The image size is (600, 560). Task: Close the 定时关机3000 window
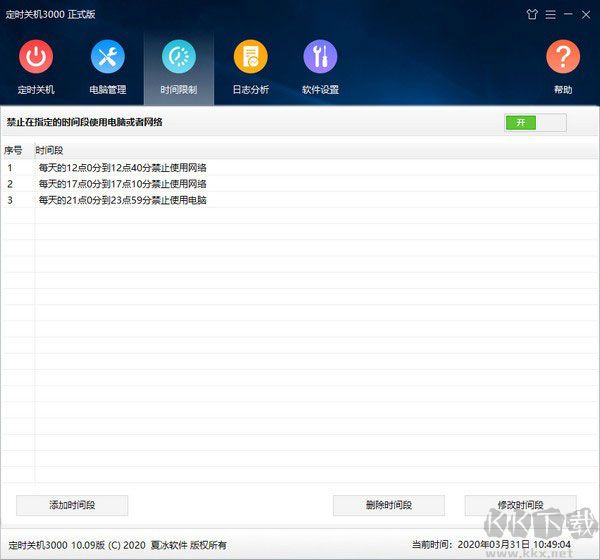pos(586,15)
